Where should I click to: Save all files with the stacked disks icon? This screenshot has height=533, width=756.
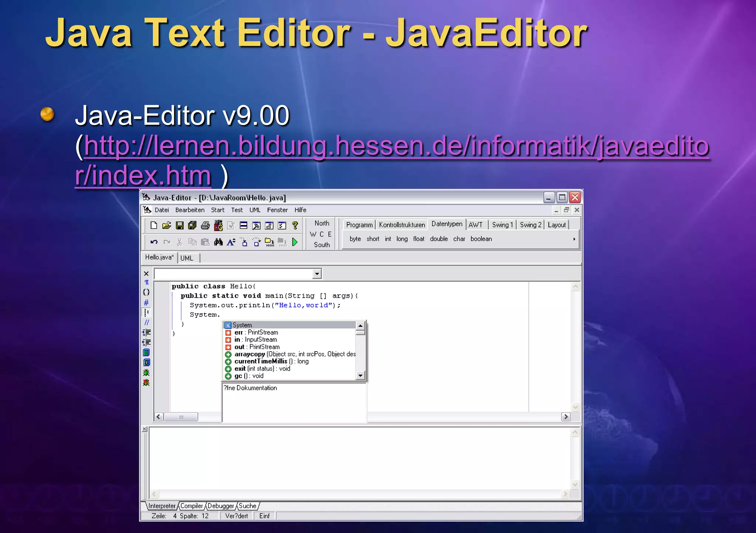point(192,225)
